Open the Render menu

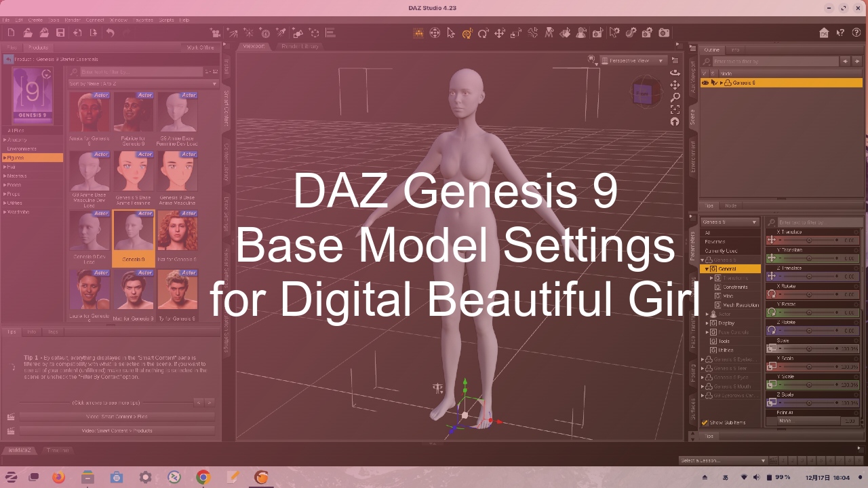[x=73, y=20]
